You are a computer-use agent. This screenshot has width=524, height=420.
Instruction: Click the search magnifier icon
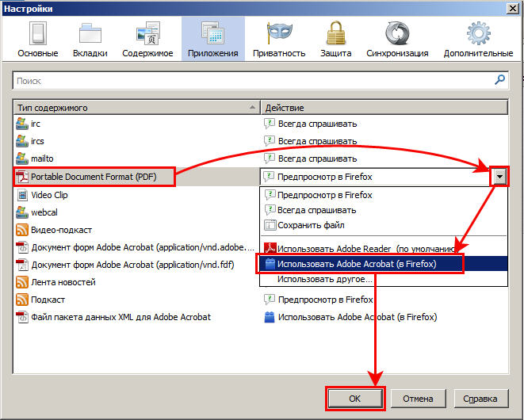[500, 80]
